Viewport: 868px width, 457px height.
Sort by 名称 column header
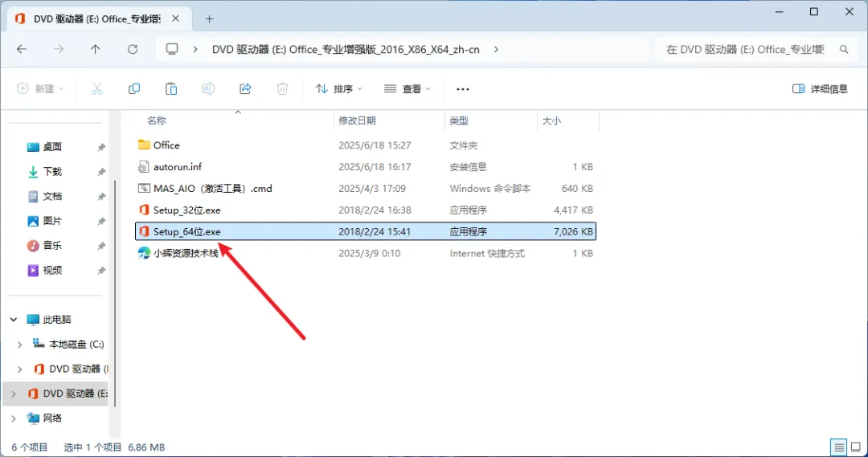(x=157, y=120)
